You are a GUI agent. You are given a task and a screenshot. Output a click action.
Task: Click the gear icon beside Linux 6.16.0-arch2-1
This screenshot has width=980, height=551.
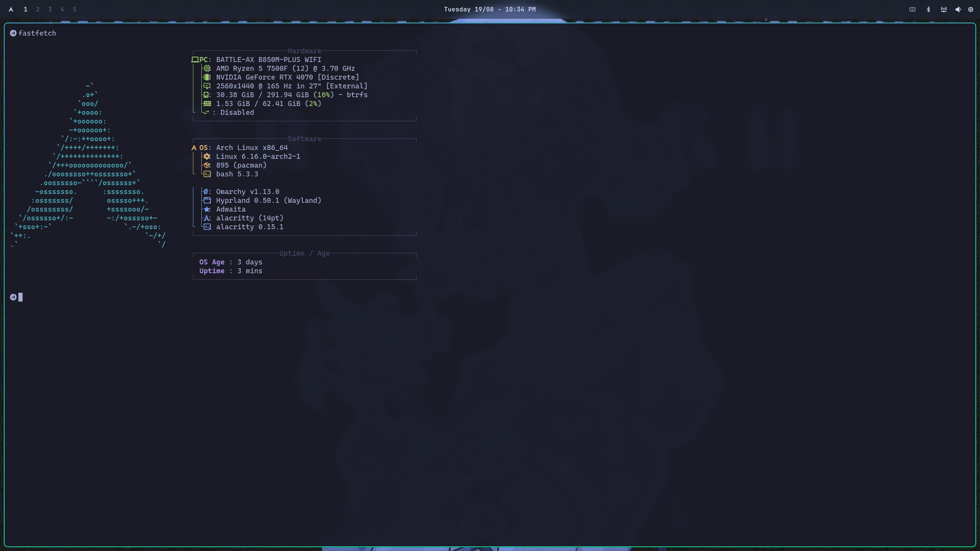207,156
